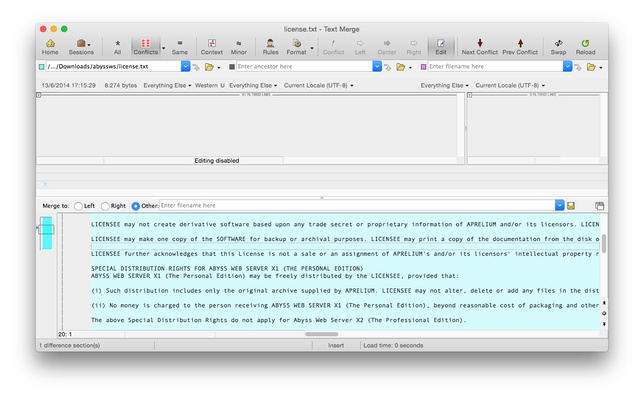The width and height of the screenshot is (644, 400).
Task: Click the right filename field
Action: pos(495,67)
